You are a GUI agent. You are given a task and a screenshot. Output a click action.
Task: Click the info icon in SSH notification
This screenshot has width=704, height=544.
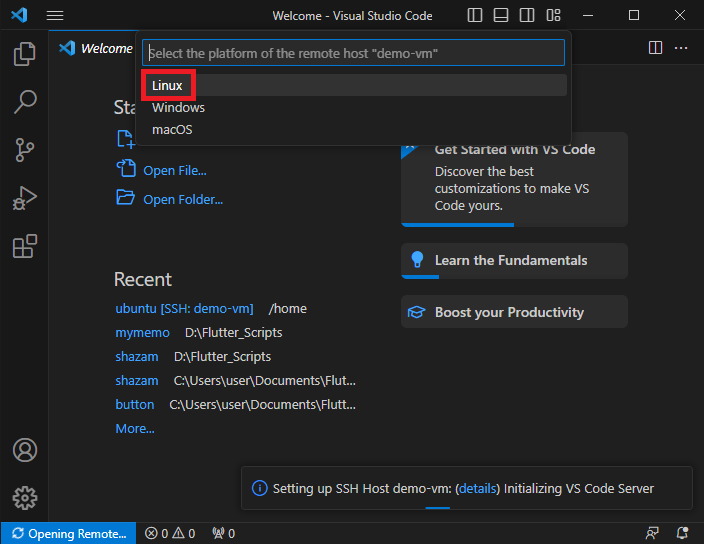[260, 488]
